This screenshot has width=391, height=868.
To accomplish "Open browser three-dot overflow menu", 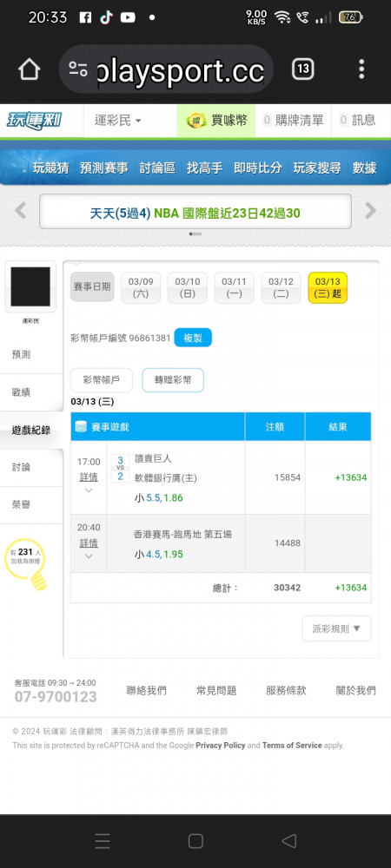I will coord(361,69).
